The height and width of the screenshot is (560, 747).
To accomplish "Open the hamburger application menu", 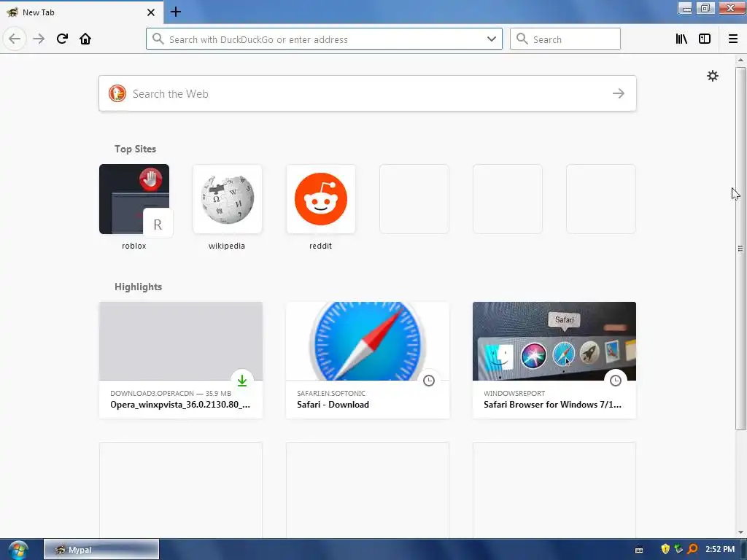I will pyautogui.click(x=733, y=39).
